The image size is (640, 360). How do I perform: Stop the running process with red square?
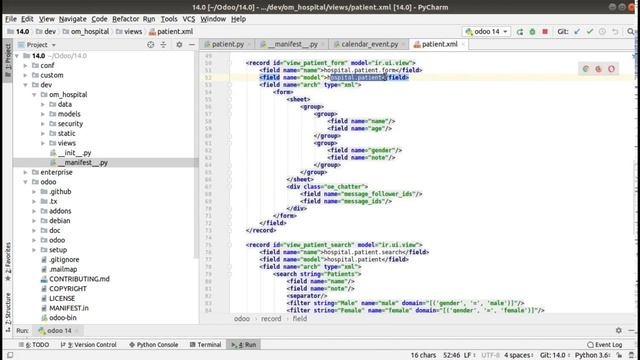pyautogui.click(x=545, y=31)
